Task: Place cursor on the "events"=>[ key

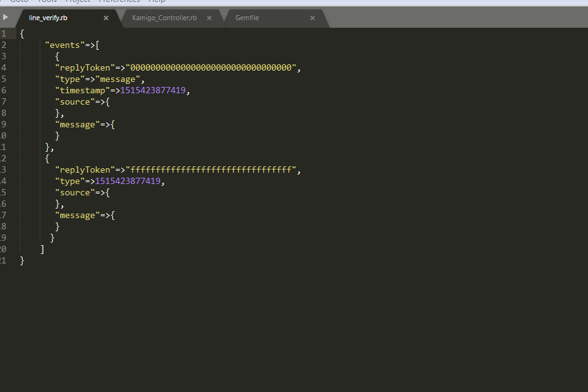Action: click(x=72, y=45)
